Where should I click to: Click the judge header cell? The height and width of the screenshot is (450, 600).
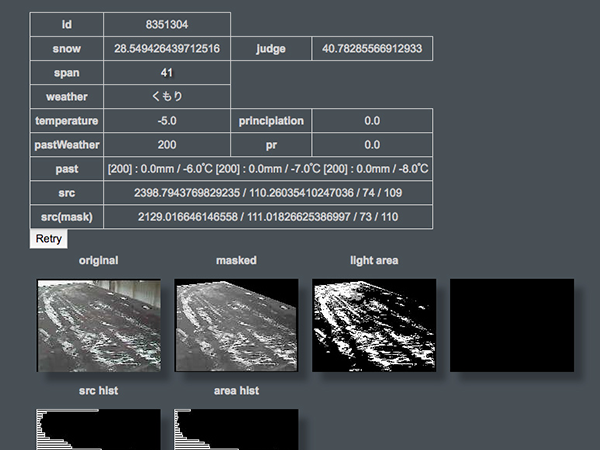pyautogui.click(x=271, y=48)
